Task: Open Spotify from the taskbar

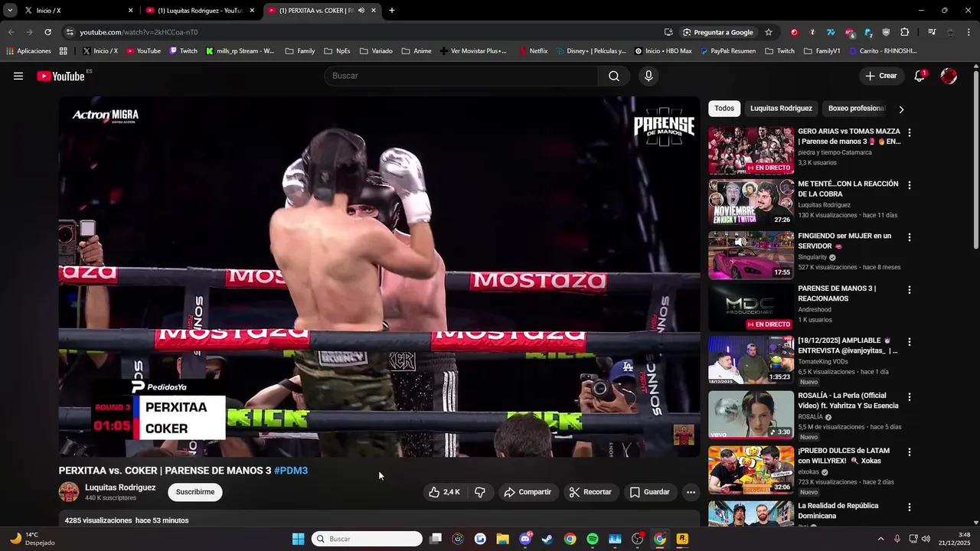Action: click(x=593, y=539)
